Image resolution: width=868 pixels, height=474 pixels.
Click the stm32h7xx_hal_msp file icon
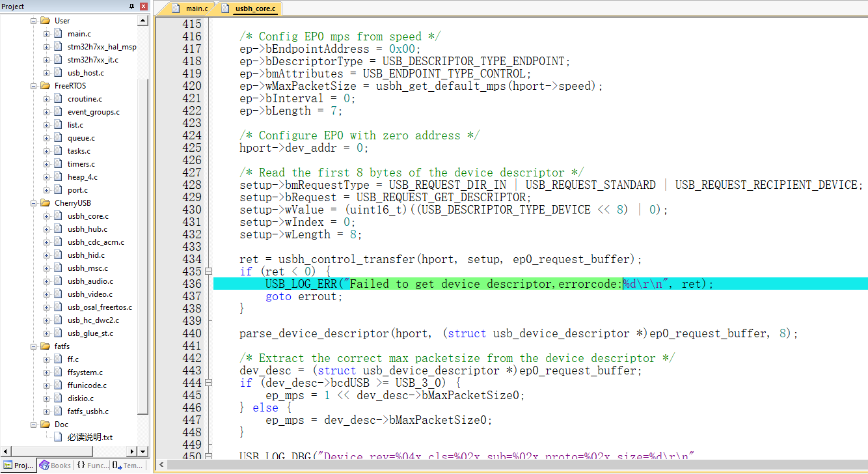coord(59,47)
